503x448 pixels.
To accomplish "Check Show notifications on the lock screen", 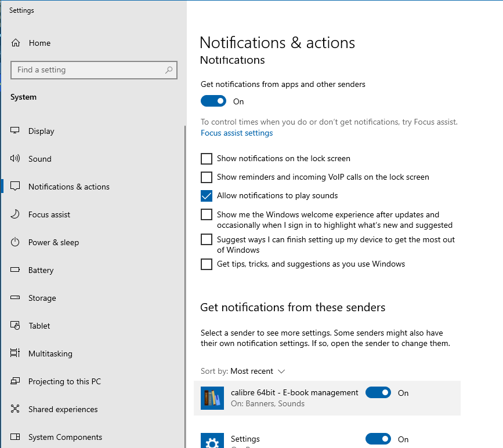I will 207,158.
